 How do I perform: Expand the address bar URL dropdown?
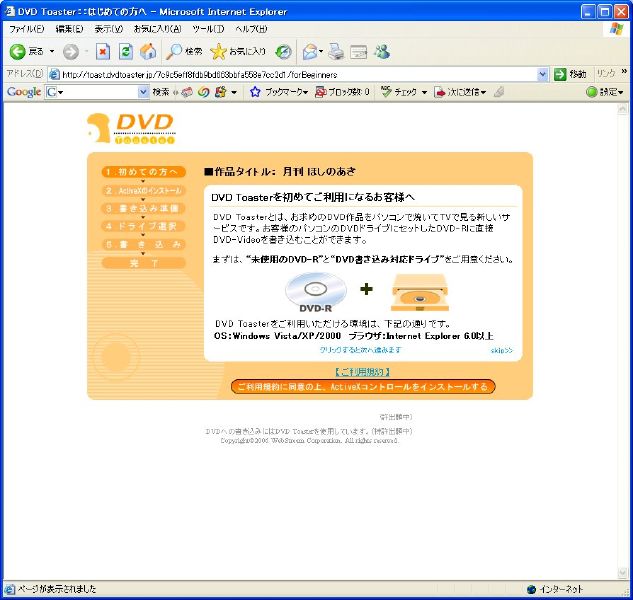click(x=544, y=74)
